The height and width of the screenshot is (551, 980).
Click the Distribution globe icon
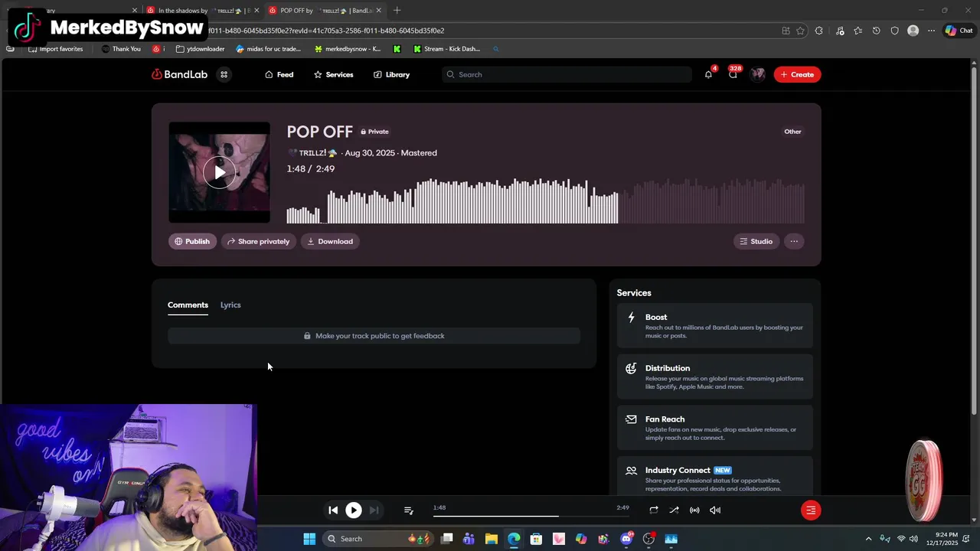point(631,368)
